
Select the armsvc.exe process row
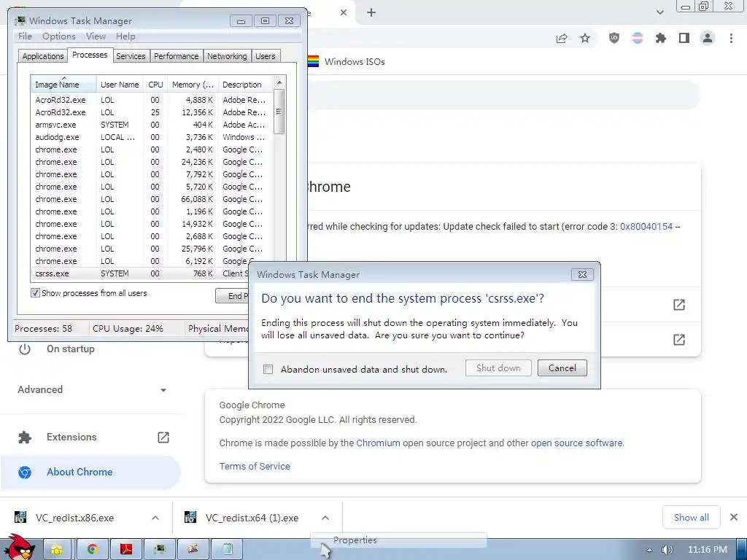[152, 125]
